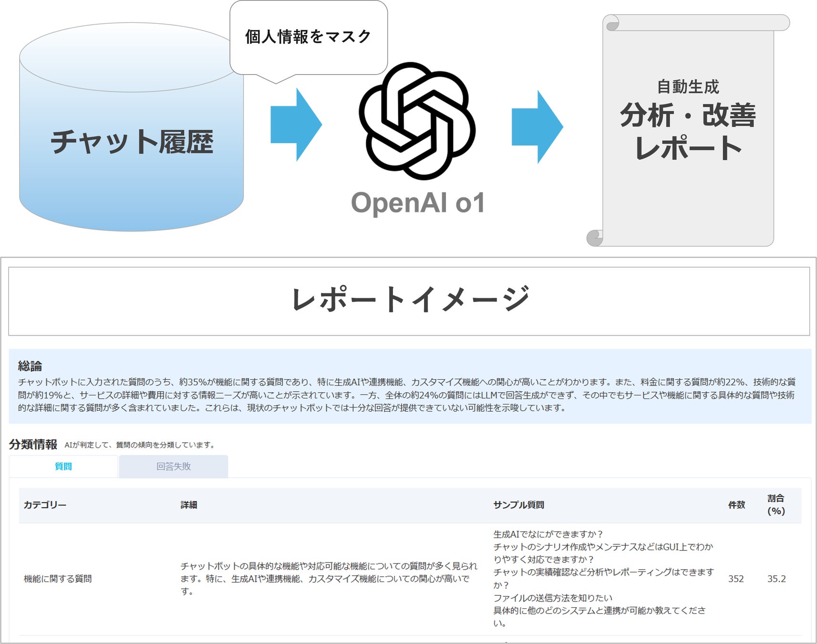Click the 割合(%) column header
This screenshot has width=817, height=644.
(776, 505)
